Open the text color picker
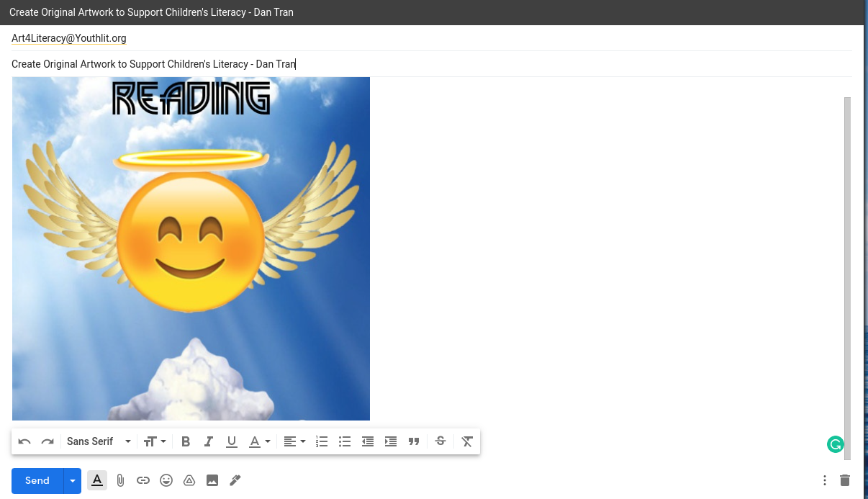Image resolution: width=868 pixels, height=499 pixels. pos(259,441)
